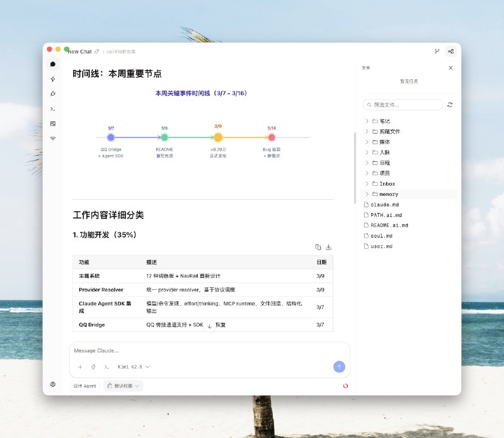
Task: Open the settings gear at bottom left
Action: pos(53,383)
